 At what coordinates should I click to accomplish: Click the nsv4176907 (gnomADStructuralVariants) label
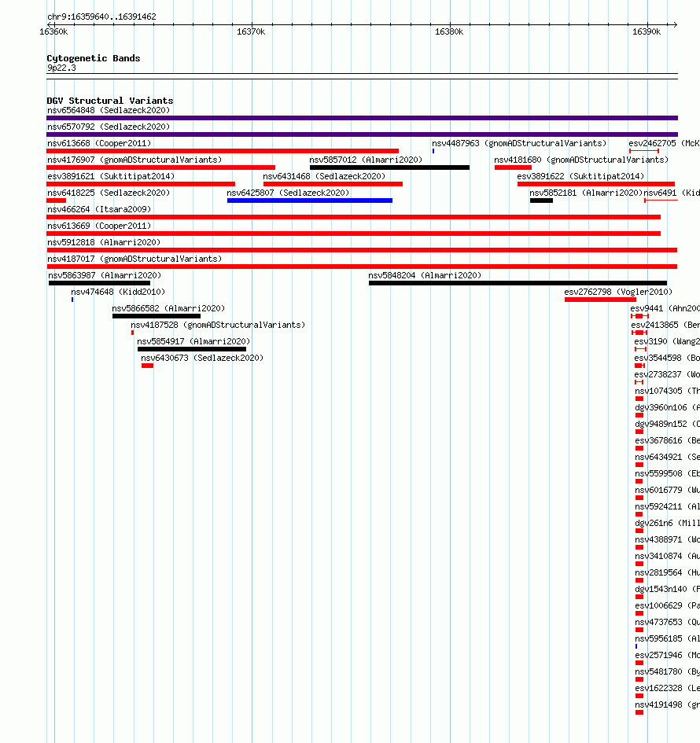(x=134, y=160)
